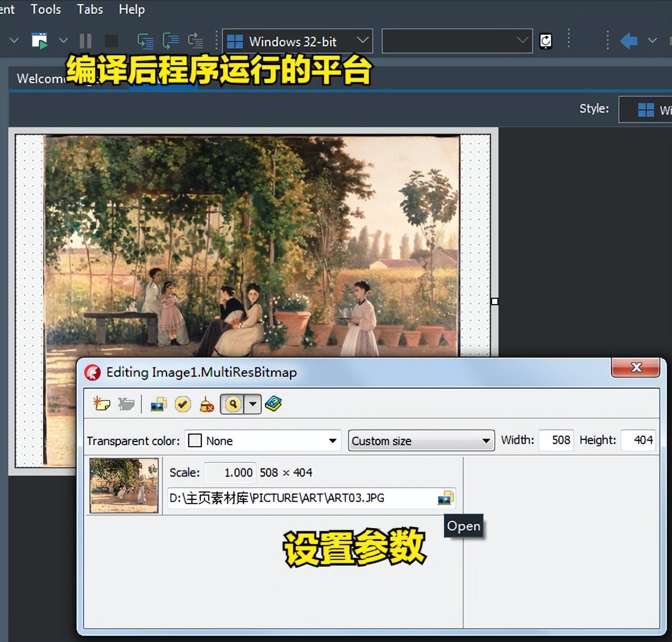Screen dimensions: 672x642
Task: Click the load pictures toolbar icon
Action: point(158,404)
